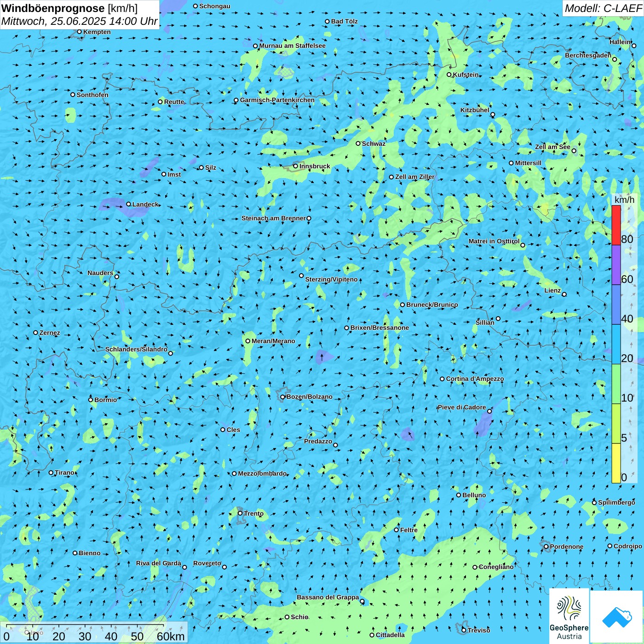Click the Landeck city marker
This screenshot has height=644, width=644.
(x=128, y=204)
